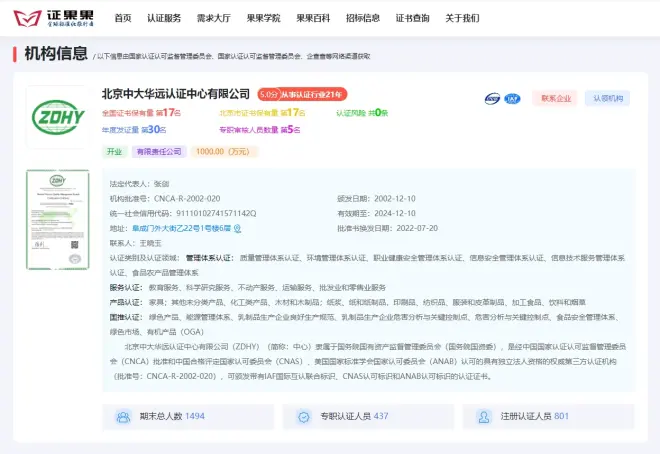Click the CNAS accreditation badge icon

[x=492, y=98]
